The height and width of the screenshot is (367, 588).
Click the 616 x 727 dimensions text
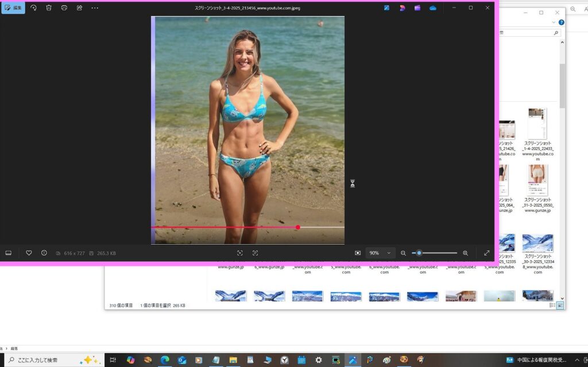[74, 253]
